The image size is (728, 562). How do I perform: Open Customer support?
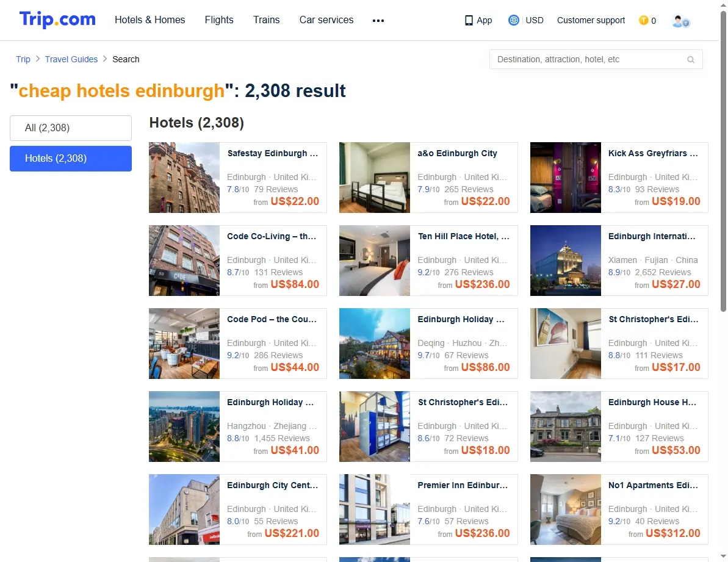tap(591, 20)
